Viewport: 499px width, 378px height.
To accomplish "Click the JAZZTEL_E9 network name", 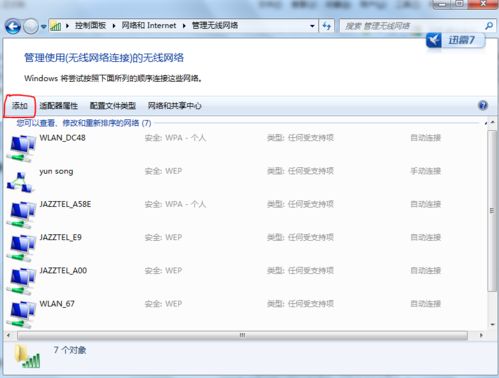I will point(61,237).
